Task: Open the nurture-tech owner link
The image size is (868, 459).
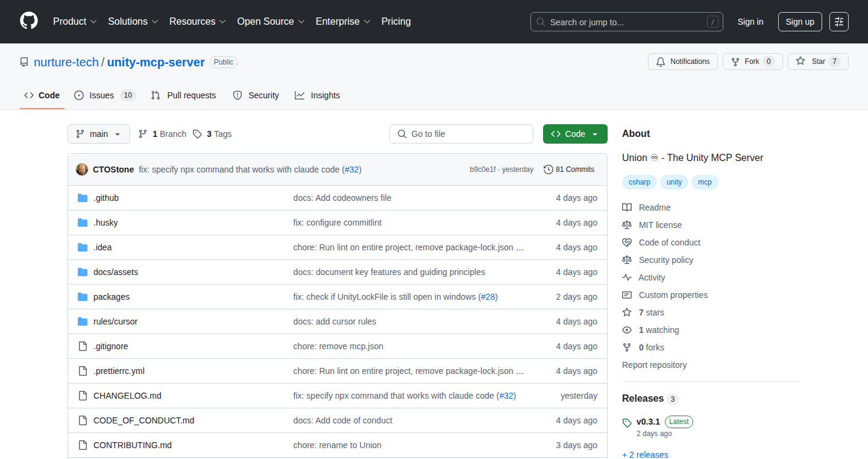Action: tap(66, 62)
